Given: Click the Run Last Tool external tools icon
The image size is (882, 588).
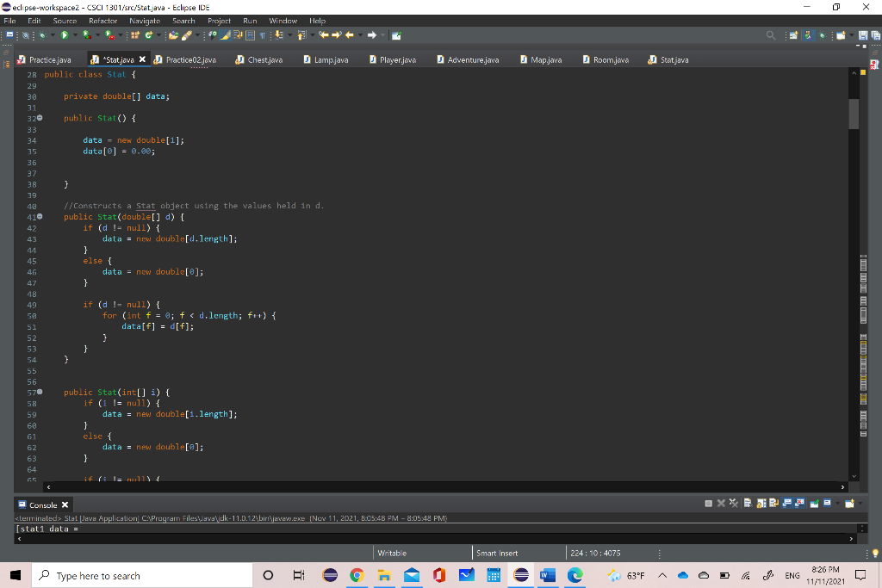Looking at the screenshot, I should coord(109,35).
